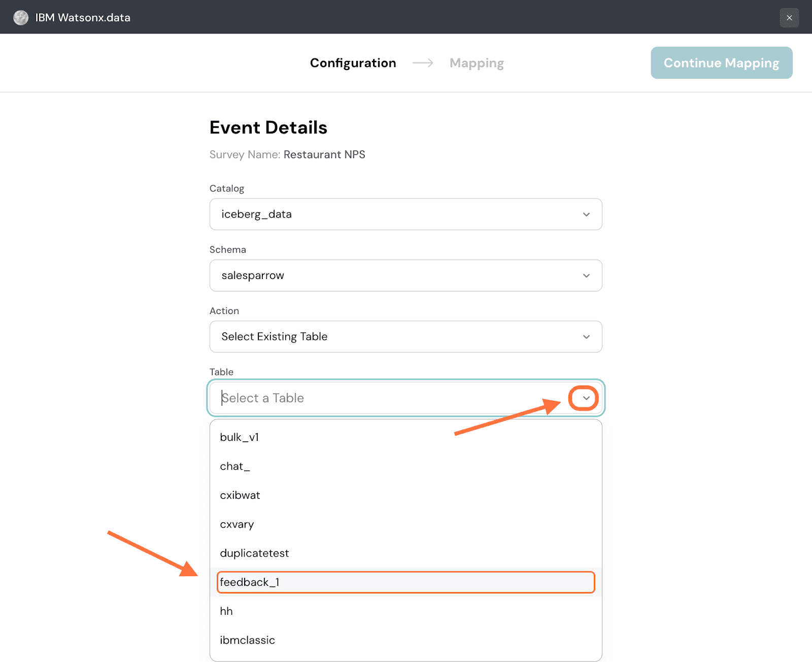
Task: Pick cxibwat from the table list
Action: click(240, 495)
